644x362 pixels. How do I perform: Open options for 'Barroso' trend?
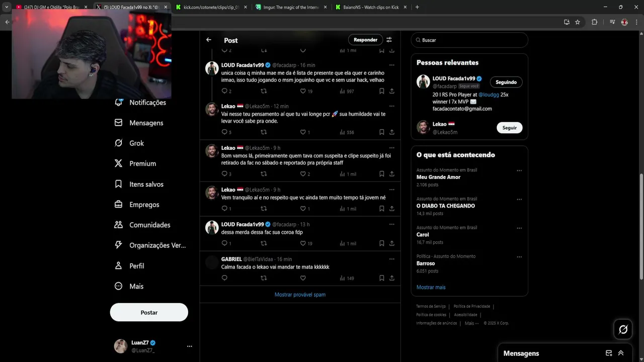coord(519,257)
